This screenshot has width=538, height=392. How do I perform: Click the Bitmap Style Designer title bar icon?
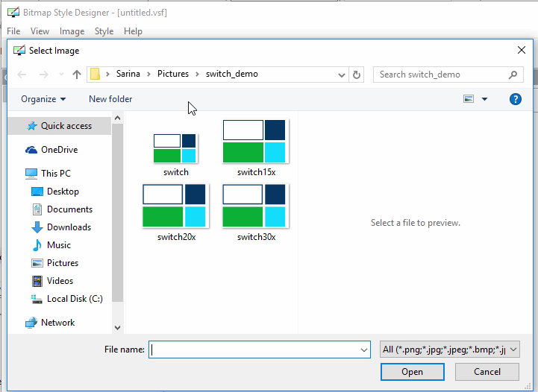point(13,13)
